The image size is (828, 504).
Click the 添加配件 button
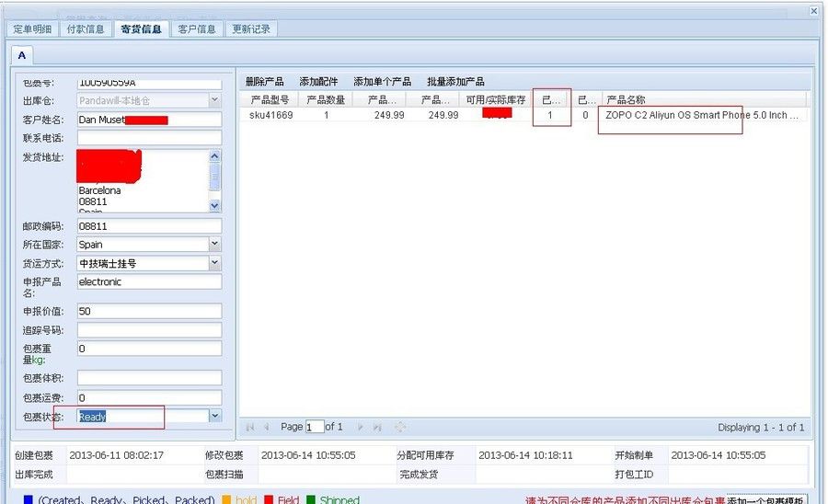pyautogui.click(x=318, y=82)
